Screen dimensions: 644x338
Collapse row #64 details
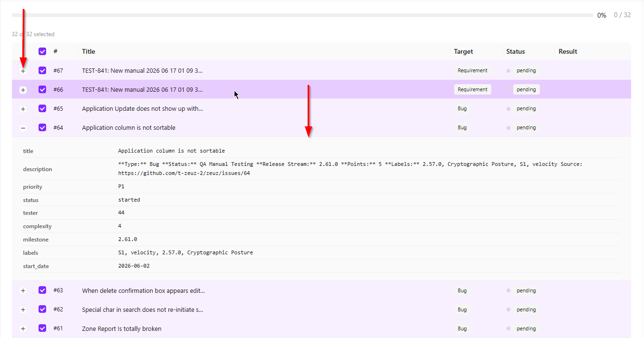23,128
